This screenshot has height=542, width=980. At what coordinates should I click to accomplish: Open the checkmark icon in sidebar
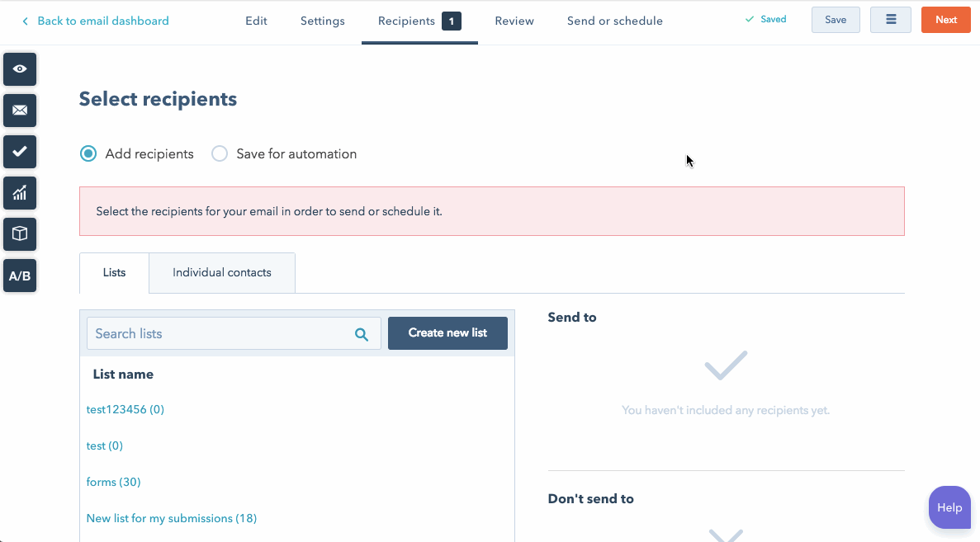click(x=20, y=152)
